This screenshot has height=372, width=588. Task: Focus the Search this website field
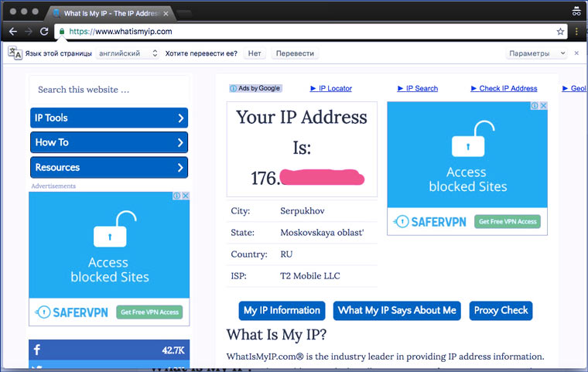(109, 90)
